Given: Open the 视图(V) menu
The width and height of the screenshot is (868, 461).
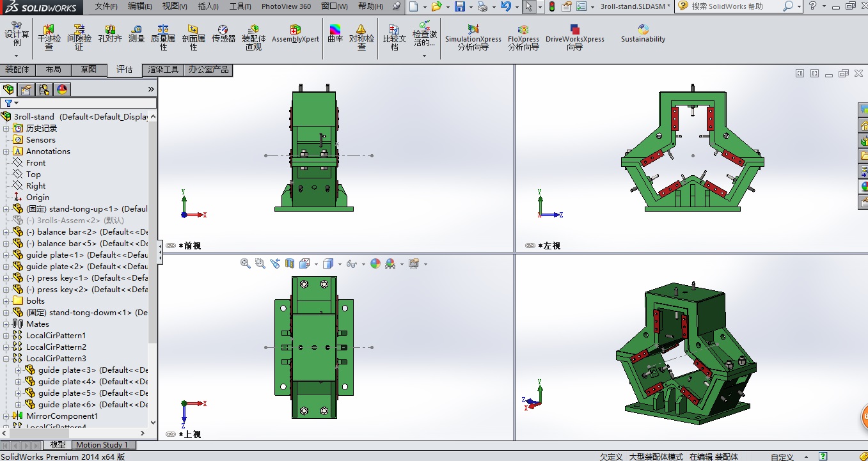Looking at the screenshot, I should [x=175, y=6].
